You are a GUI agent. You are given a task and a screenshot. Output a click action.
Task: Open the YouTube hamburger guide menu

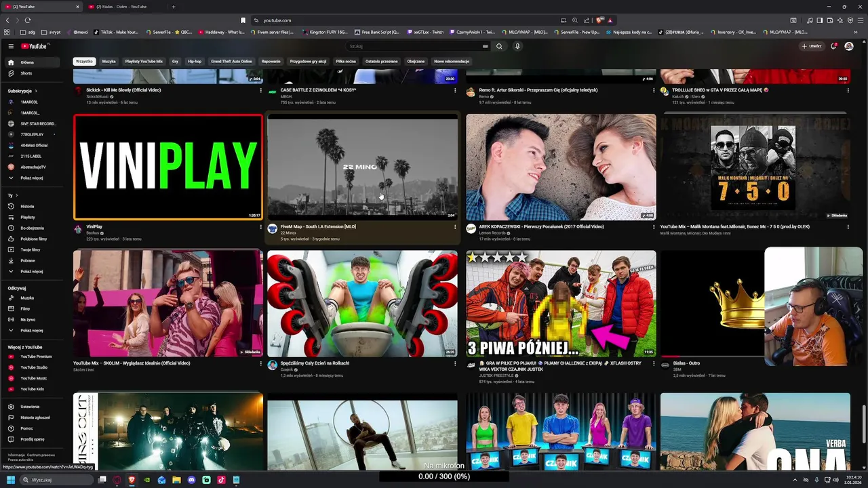click(x=11, y=46)
